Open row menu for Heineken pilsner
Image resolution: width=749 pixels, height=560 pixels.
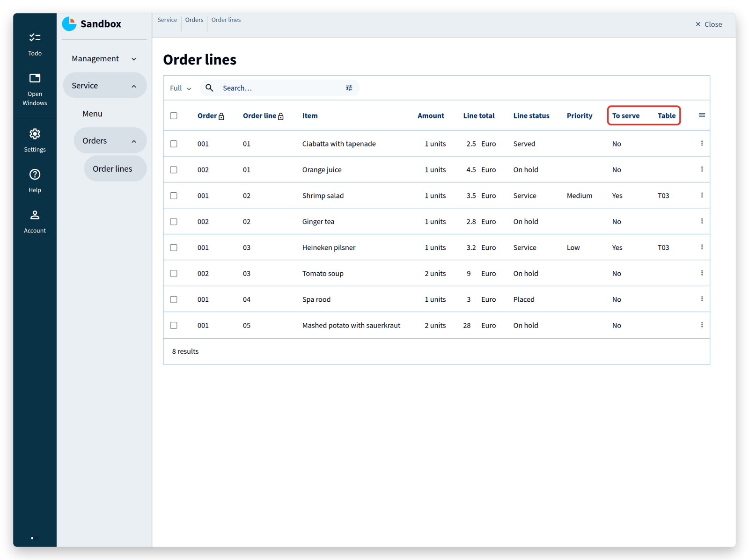(x=702, y=247)
